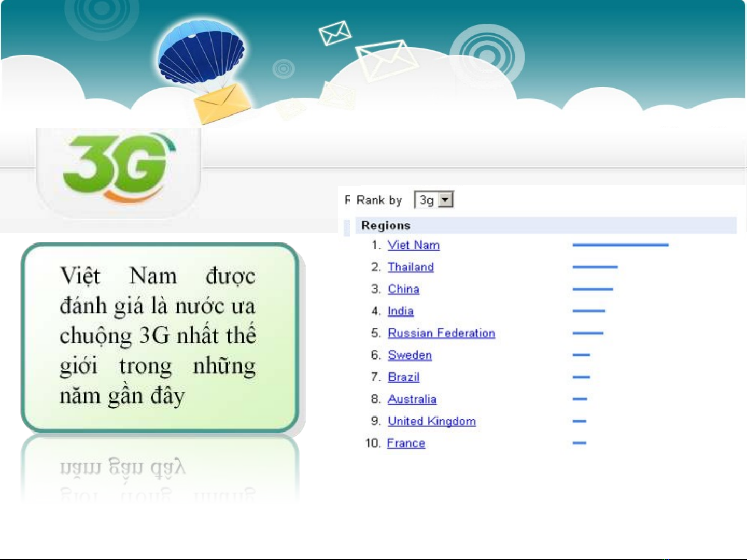The height and width of the screenshot is (560, 747).
Task: Open the Rank by 3g dropdown
Action: 445,200
